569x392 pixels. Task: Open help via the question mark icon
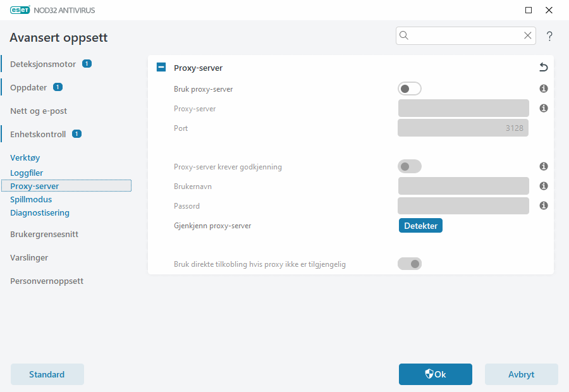tap(549, 36)
